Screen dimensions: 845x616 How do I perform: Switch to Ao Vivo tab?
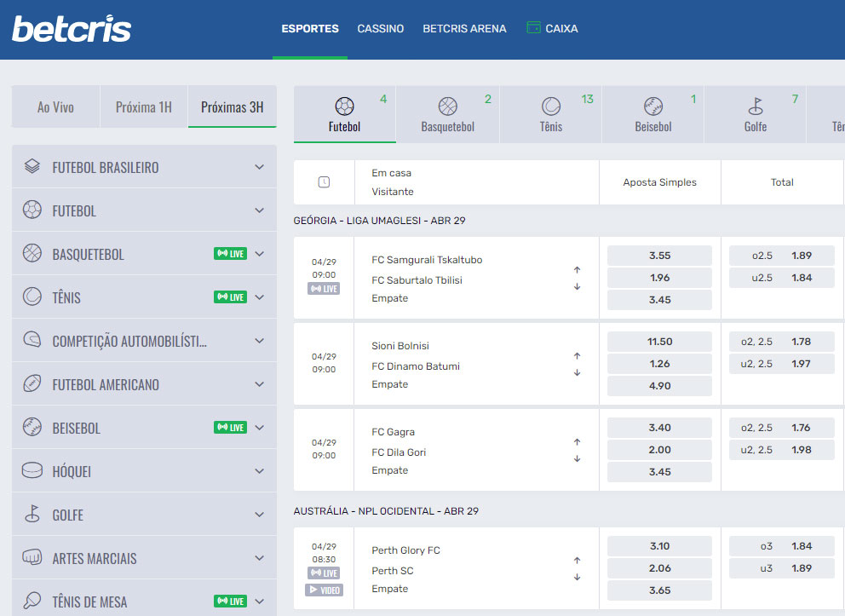(x=55, y=107)
